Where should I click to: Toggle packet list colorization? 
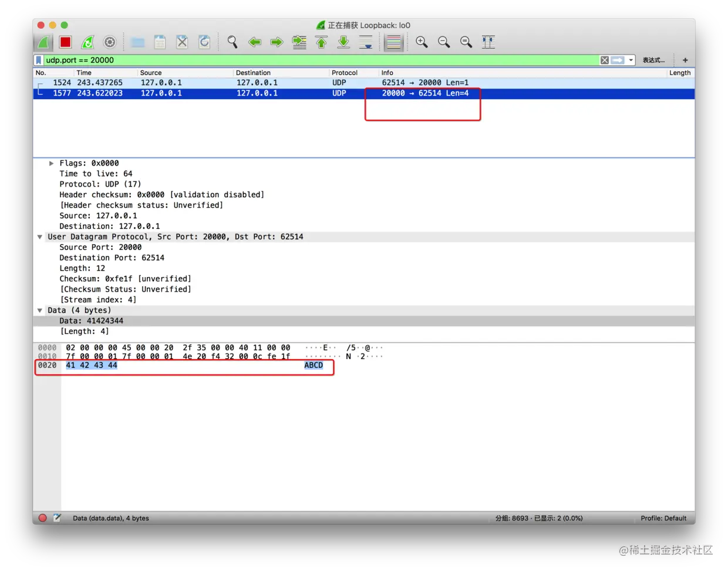pos(394,42)
